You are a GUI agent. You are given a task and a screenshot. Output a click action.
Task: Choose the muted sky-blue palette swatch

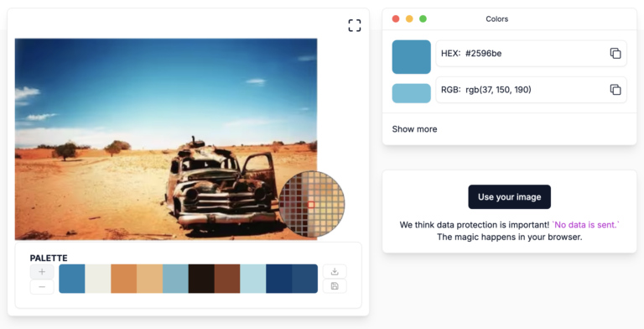click(175, 279)
